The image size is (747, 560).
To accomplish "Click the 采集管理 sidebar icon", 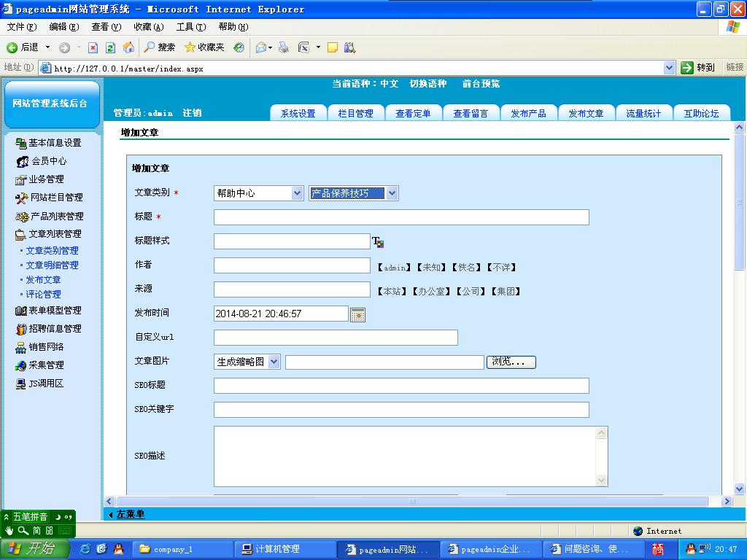I will pyautogui.click(x=20, y=365).
